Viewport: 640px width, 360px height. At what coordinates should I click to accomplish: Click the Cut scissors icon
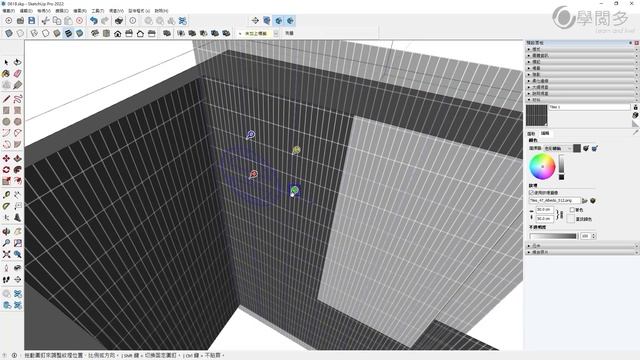(45, 20)
